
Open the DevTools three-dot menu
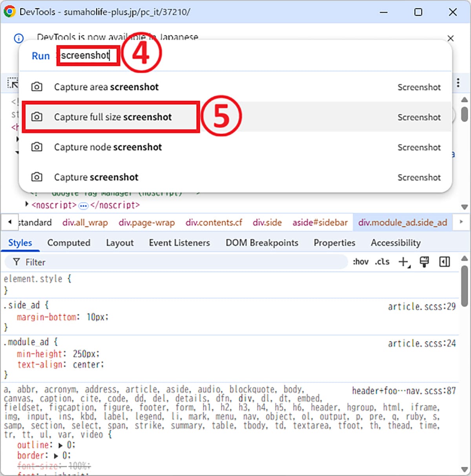point(458,83)
